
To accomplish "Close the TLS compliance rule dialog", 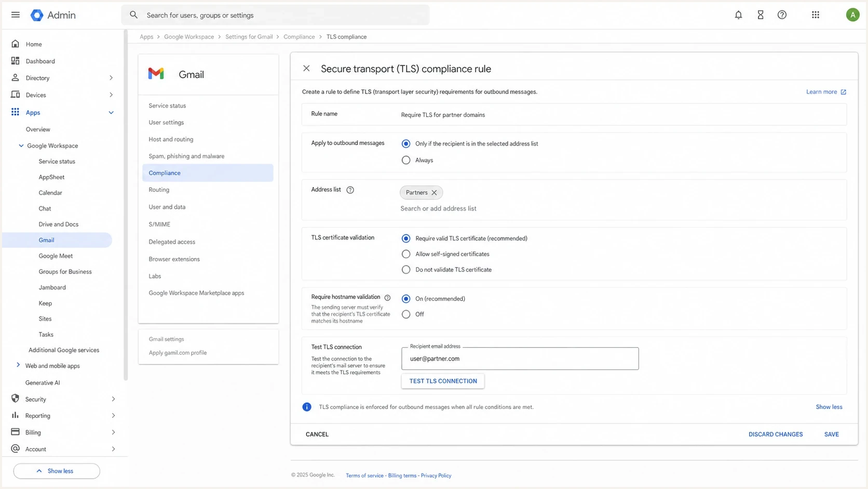I will point(306,69).
